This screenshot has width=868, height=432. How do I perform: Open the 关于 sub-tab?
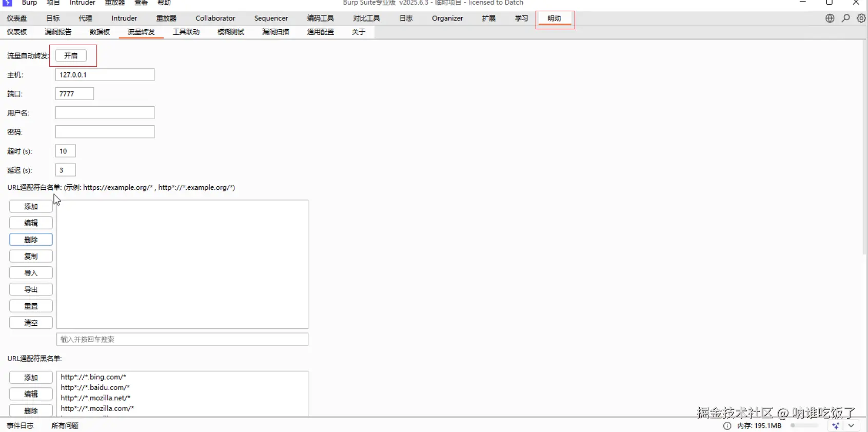tap(359, 32)
